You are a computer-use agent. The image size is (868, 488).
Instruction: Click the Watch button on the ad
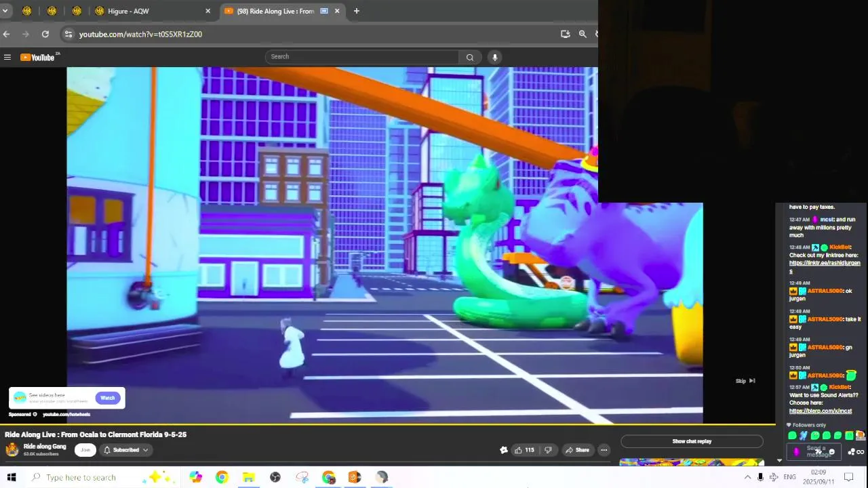tap(108, 398)
